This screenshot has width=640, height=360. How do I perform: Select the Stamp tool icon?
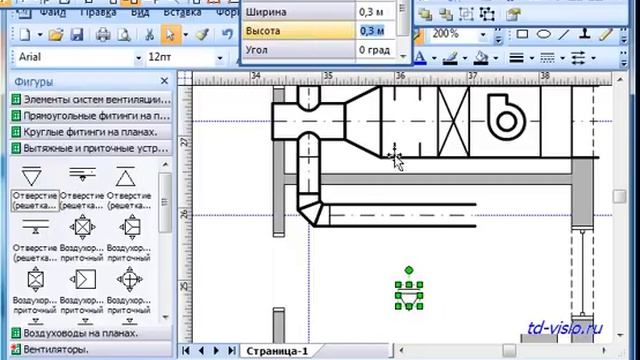[585, 34]
